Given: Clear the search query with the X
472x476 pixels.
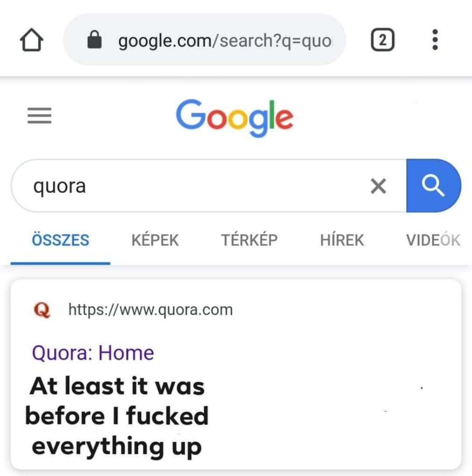Looking at the screenshot, I should tap(378, 186).
